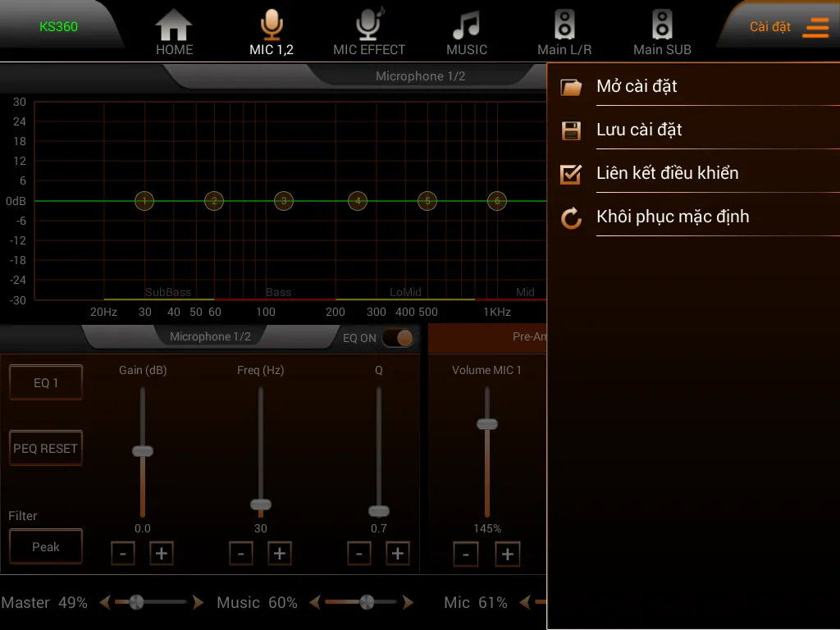
Task: Toggle the Liên kết điều khiển checkbox
Action: click(571, 174)
